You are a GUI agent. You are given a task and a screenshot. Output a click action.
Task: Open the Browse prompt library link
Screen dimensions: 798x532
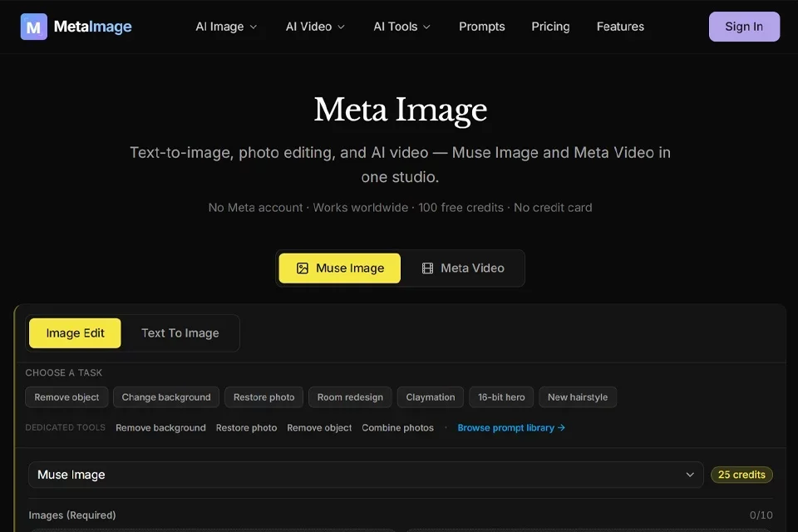tap(511, 427)
